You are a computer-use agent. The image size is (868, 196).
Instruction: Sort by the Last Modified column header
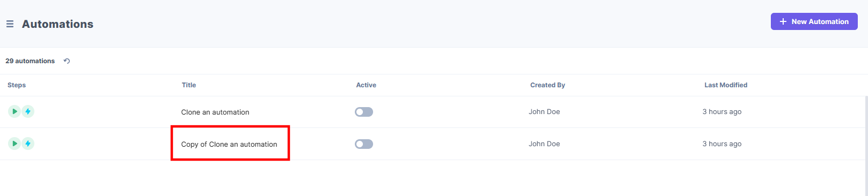tap(726, 85)
